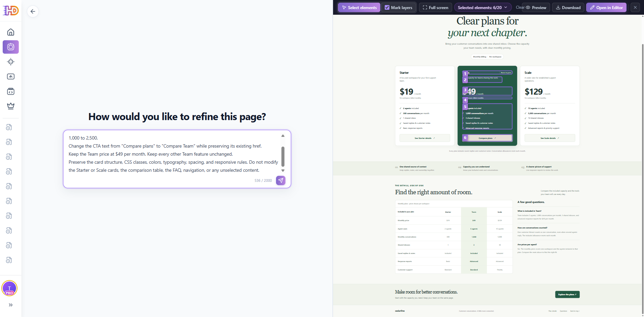This screenshot has height=317, width=644.
Task: Click the Preview eye button
Action: pyautogui.click(x=536, y=7)
